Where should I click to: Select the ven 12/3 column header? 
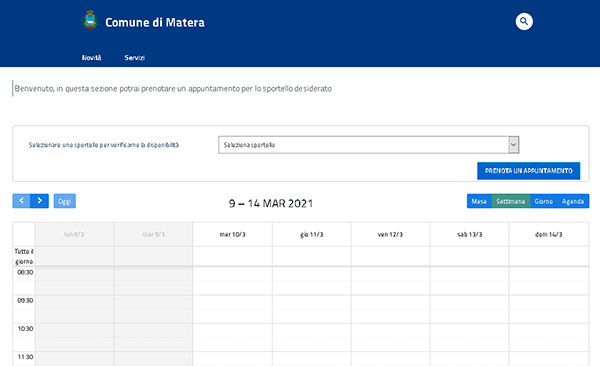pyautogui.click(x=390, y=234)
